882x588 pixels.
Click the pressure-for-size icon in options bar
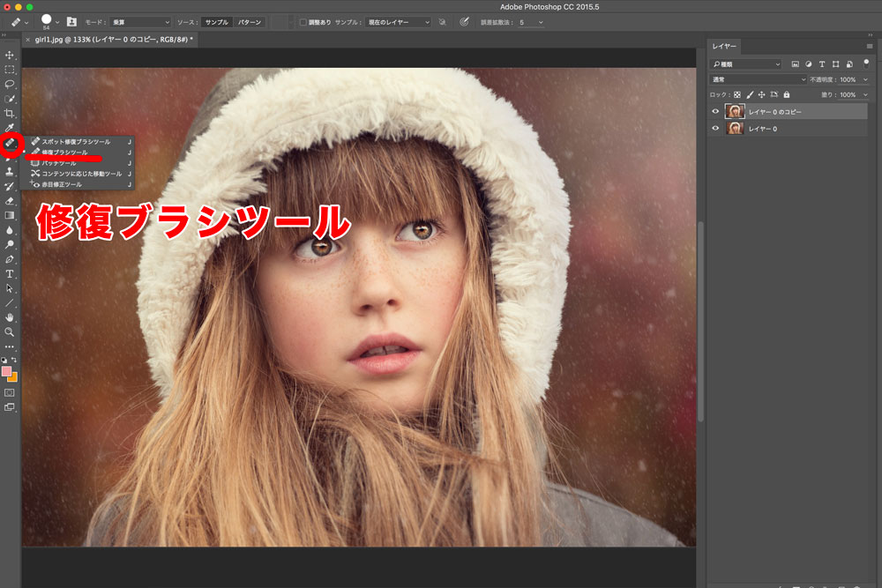coord(464,22)
